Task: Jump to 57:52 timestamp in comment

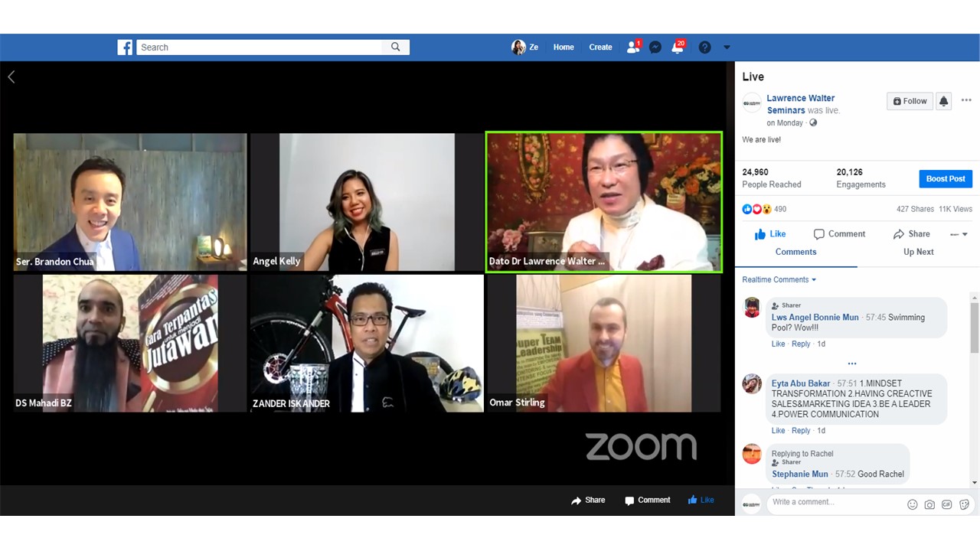Action: (845, 474)
